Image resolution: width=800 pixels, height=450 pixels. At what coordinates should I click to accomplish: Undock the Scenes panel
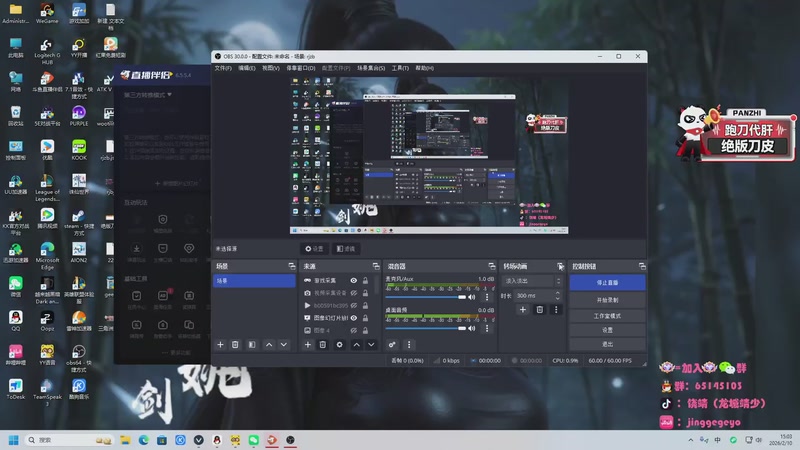(x=292, y=266)
